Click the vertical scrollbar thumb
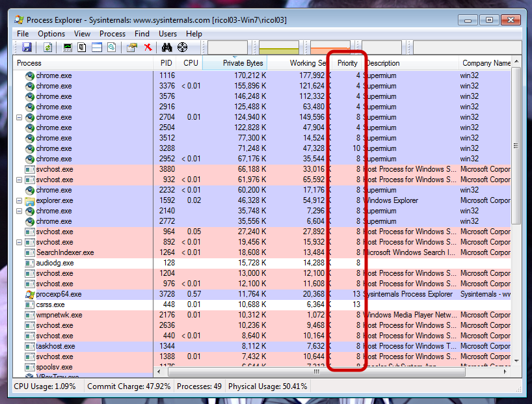Viewport: 532px width, 404px height. 516,146
